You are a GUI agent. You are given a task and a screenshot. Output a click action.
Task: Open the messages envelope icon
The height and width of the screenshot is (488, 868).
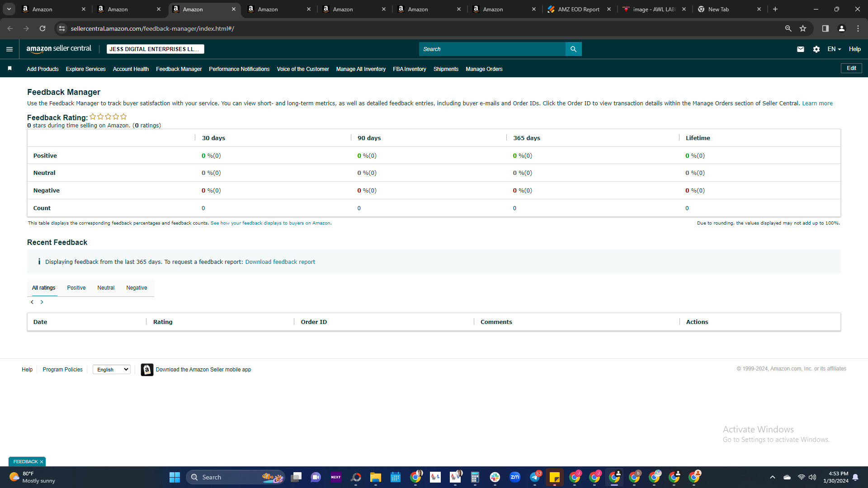click(x=801, y=49)
